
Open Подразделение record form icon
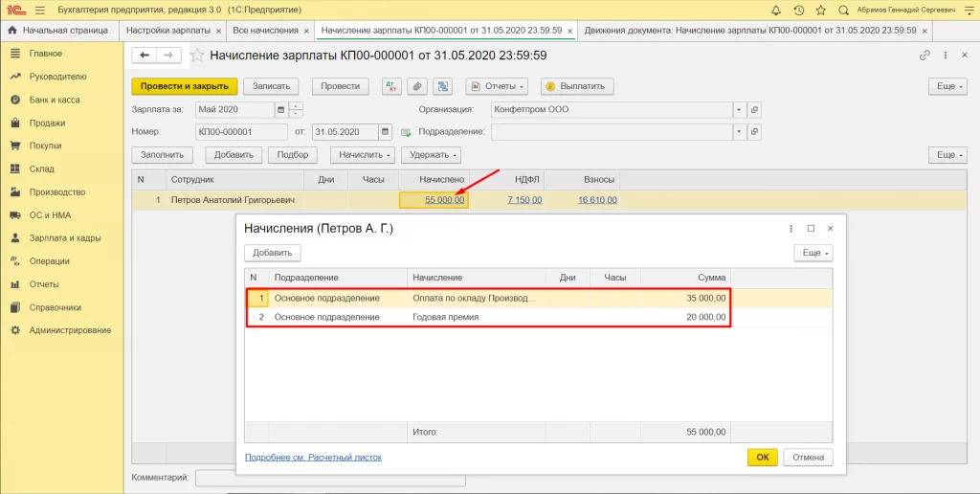[x=754, y=132]
